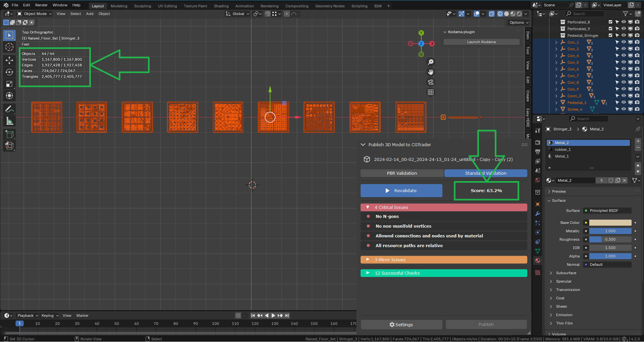This screenshot has width=644, height=342.
Task: Toggle camera view icon
Action: click(x=431, y=82)
